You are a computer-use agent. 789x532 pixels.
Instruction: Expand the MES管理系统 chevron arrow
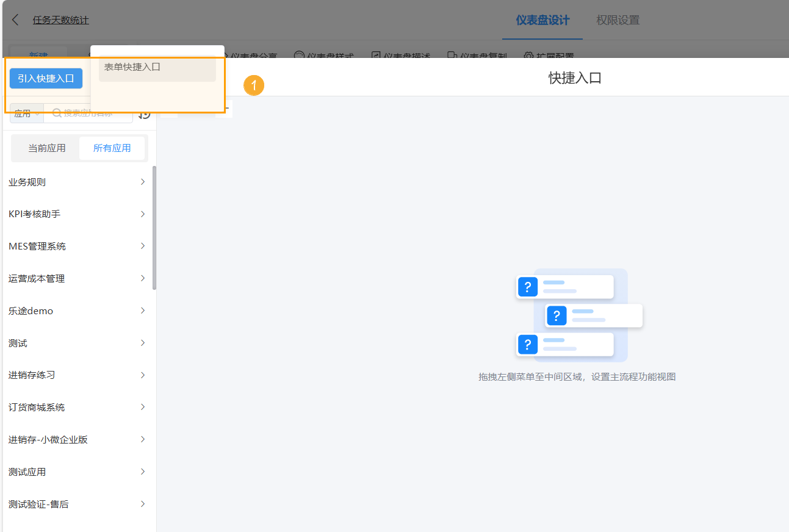point(143,246)
